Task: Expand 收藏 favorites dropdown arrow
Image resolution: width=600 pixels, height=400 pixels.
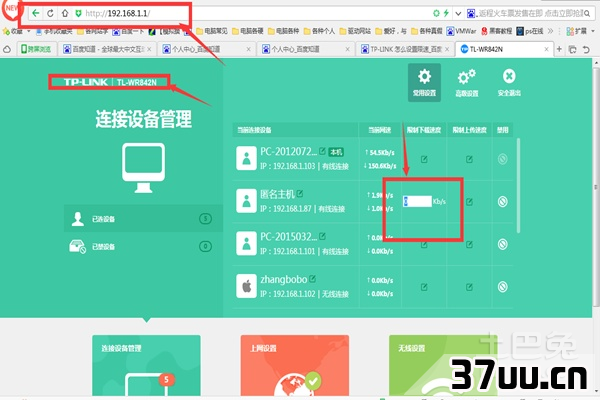Action: point(29,31)
